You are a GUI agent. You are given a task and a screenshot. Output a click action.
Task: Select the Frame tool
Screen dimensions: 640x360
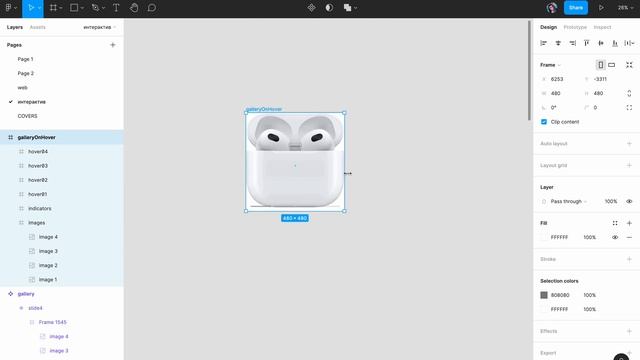tap(53, 8)
